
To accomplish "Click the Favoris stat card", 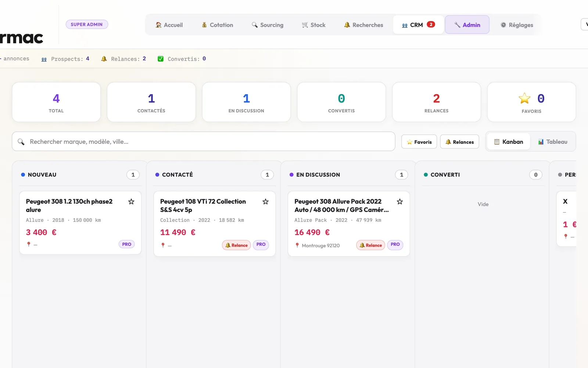I will tap(531, 102).
